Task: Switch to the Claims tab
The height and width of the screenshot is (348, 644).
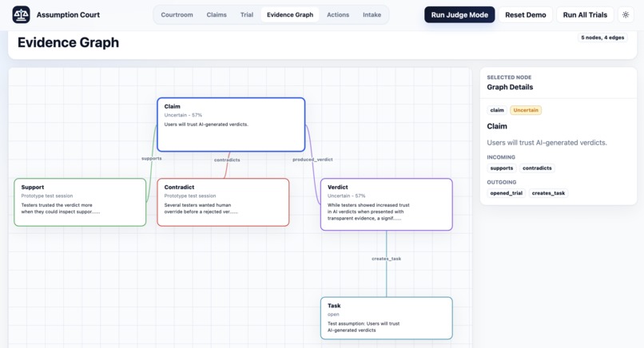Action: pyautogui.click(x=217, y=15)
